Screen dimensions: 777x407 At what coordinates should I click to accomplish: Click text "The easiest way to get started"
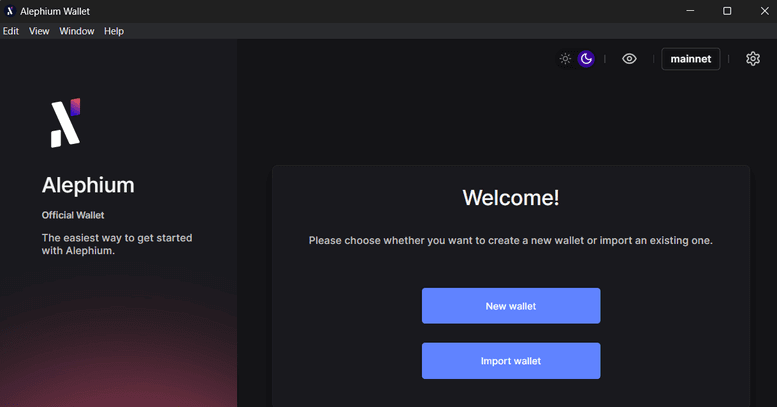pyautogui.click(x=117, y=238)
